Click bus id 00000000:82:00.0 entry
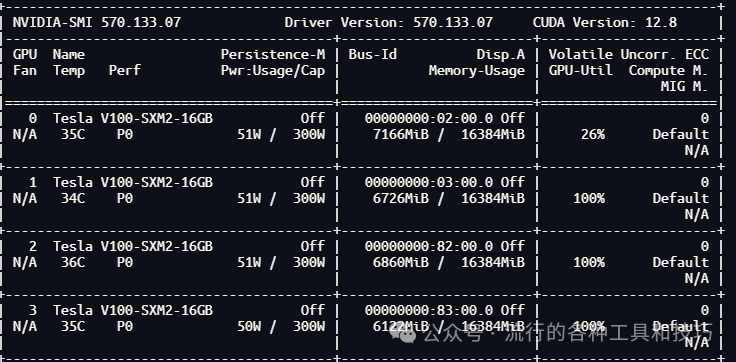736x362 pixels. click(429, 246)
